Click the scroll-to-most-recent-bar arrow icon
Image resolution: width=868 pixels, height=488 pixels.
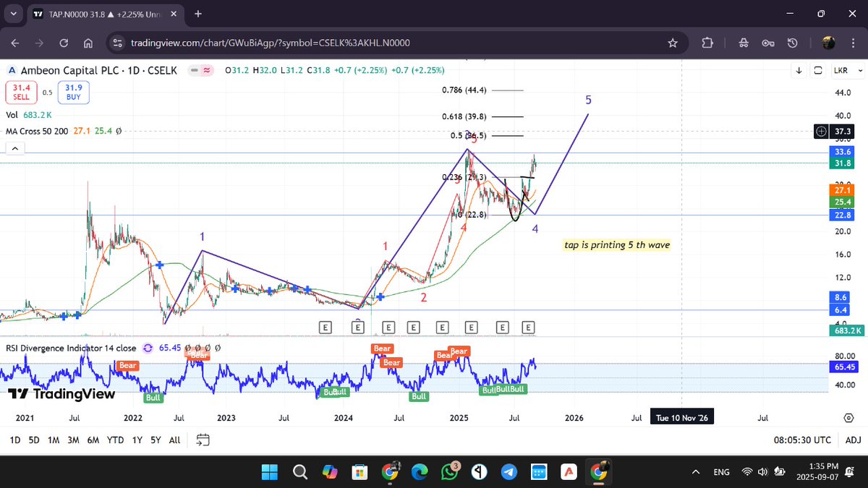pyautogui.click(x=799, y=69)
